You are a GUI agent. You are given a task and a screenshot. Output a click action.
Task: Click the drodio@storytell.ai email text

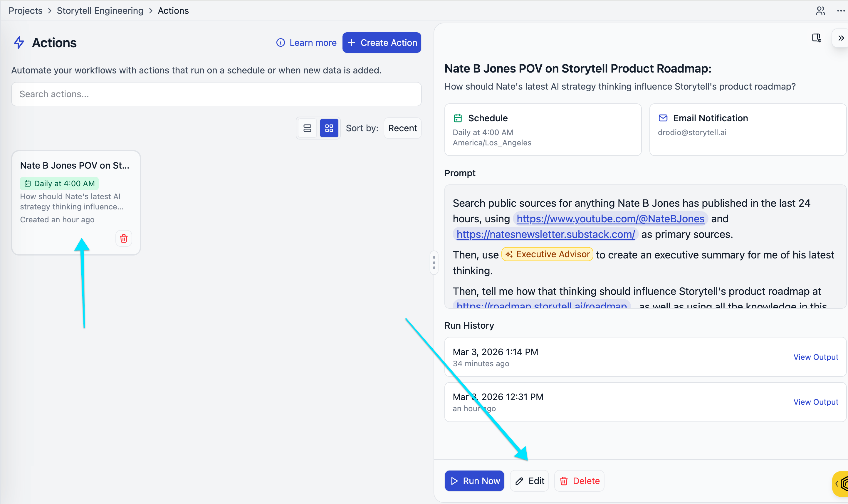[x=692, y=132]
